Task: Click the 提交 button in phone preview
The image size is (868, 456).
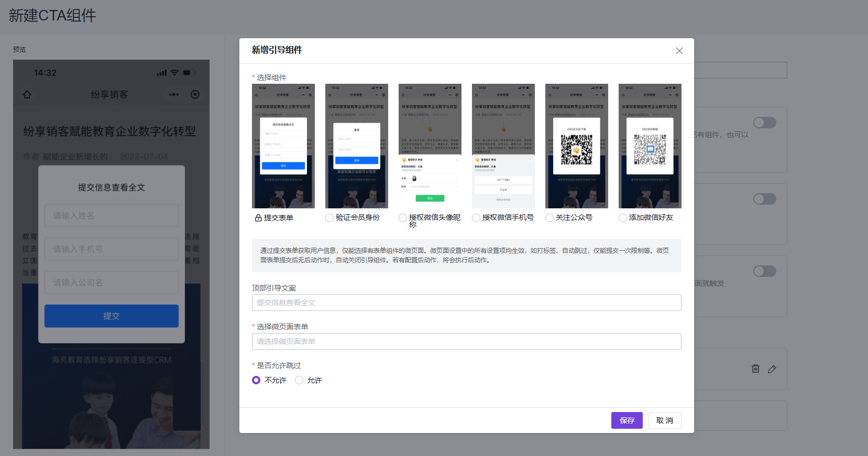Action: 112,316
